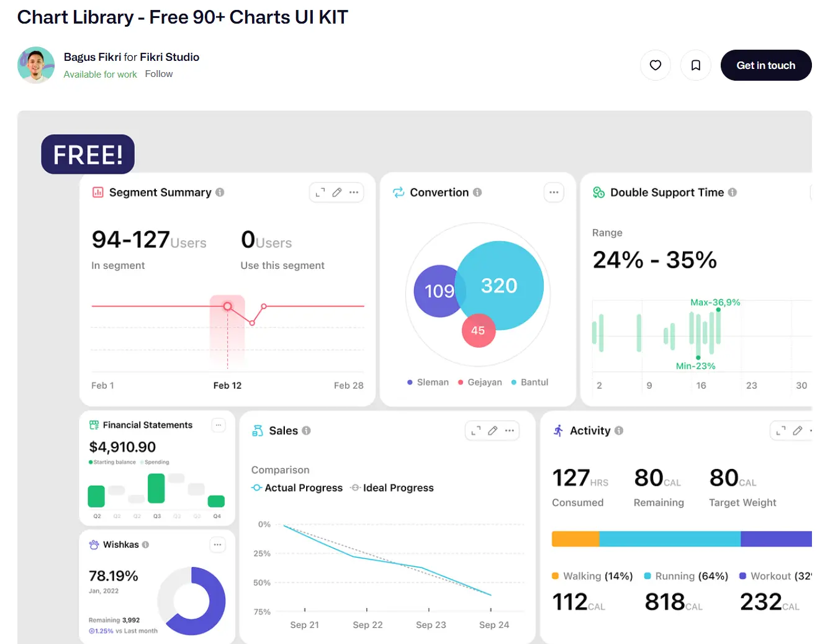Click the purple Workout bar segment
This screenshot has height=644, width=825.
(776, 539)
